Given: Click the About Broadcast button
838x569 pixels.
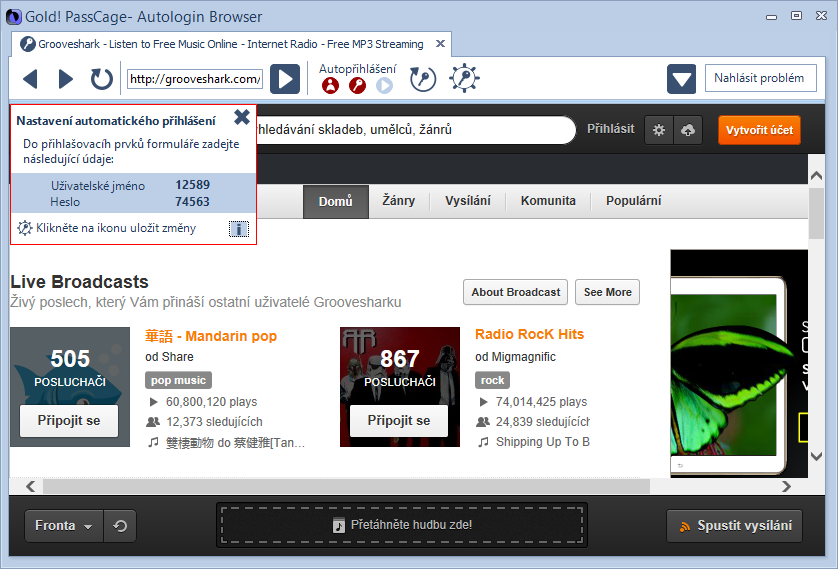Looking at the screenshot, I should tap(515, 292).
